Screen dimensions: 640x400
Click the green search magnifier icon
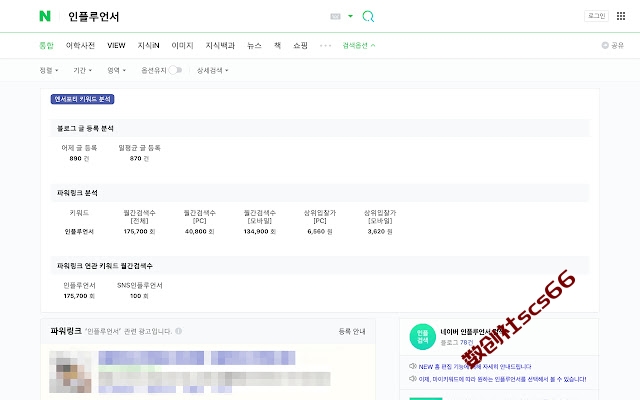tap(368, 16)
